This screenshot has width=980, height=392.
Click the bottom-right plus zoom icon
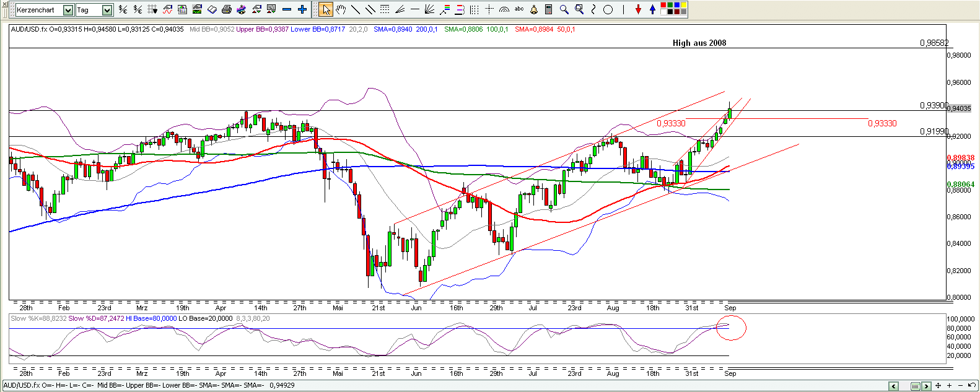point(949,386)
